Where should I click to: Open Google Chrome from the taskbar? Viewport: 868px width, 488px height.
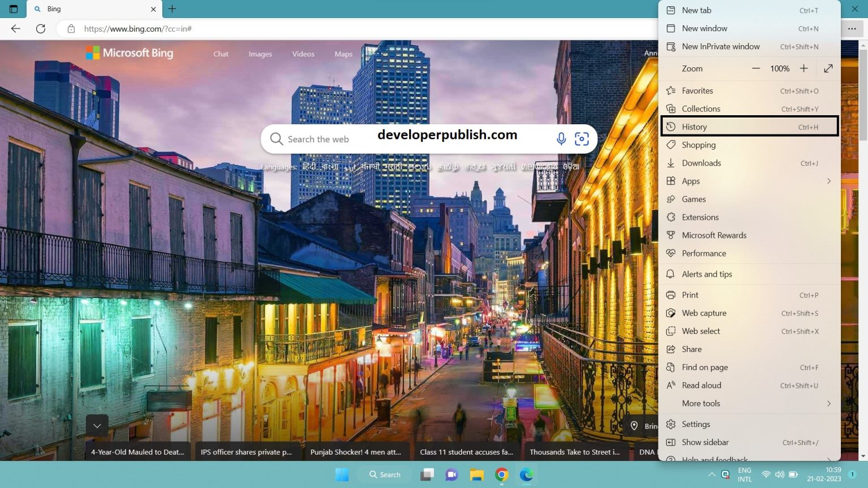pos(501,474)
